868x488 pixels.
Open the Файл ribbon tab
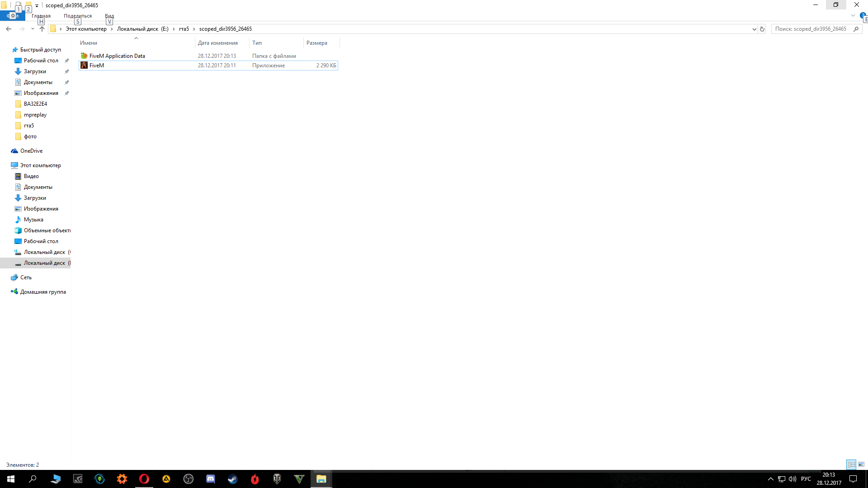(x=12, y=16)
